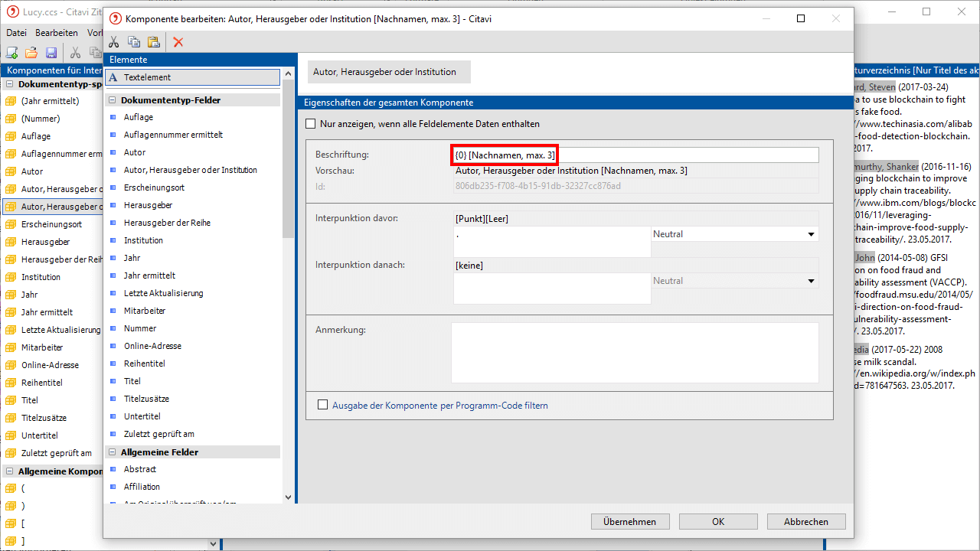Viewport: 980px width, 551px height.
Task: Click the open folder icon in main toolbar
Action: (31, 53)
